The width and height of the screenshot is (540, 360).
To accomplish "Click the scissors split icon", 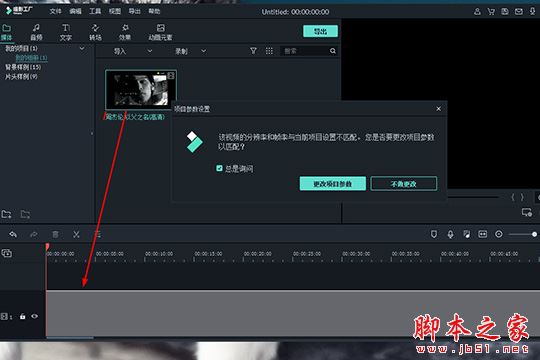I will [x=76, y=234].
